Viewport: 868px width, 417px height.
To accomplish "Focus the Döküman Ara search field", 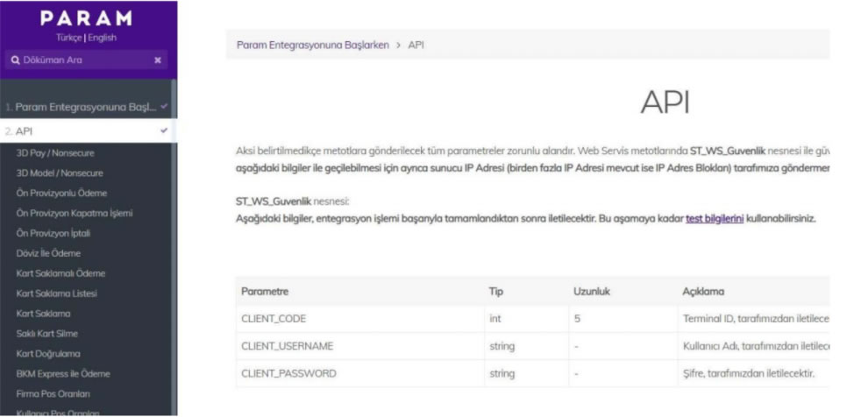I will pyautogui.click(x=86, y=60).
